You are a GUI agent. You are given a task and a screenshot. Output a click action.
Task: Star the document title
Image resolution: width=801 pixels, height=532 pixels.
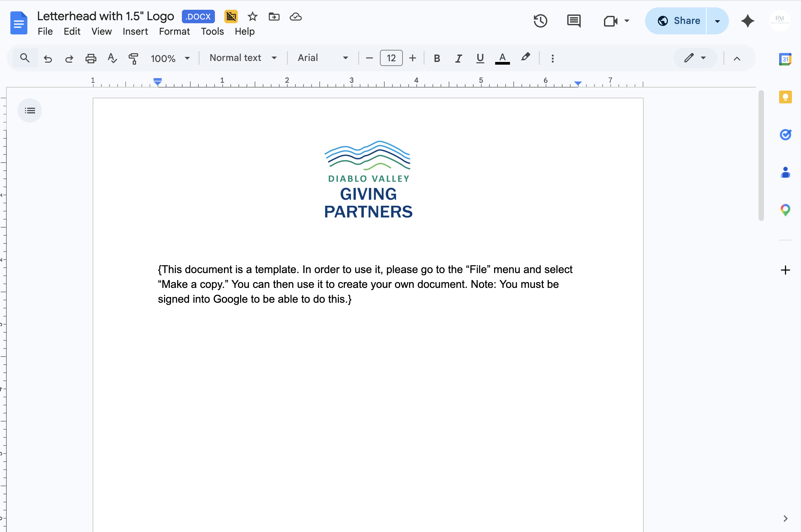click(252, 16)
